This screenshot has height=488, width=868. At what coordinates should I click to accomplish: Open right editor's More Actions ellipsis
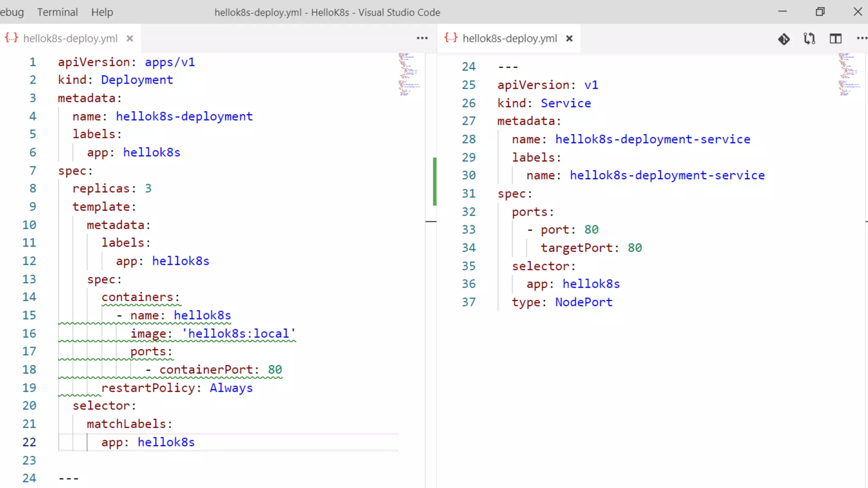tap(862, 39)
